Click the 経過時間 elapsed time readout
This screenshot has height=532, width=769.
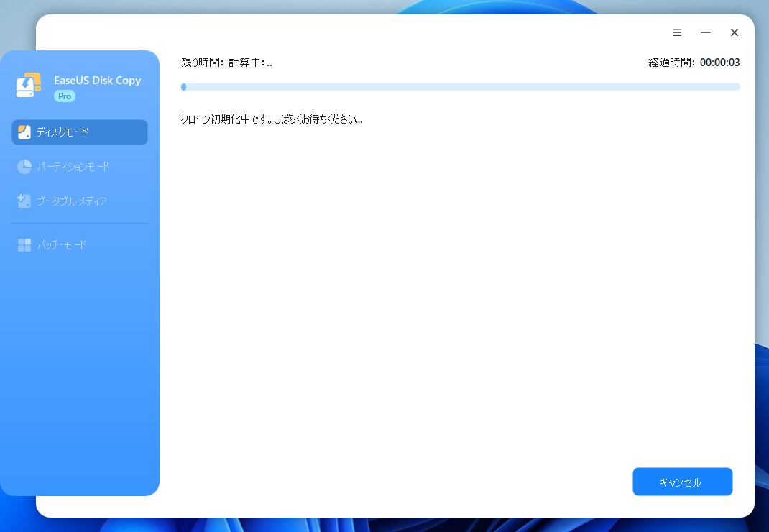coord(694,63)
